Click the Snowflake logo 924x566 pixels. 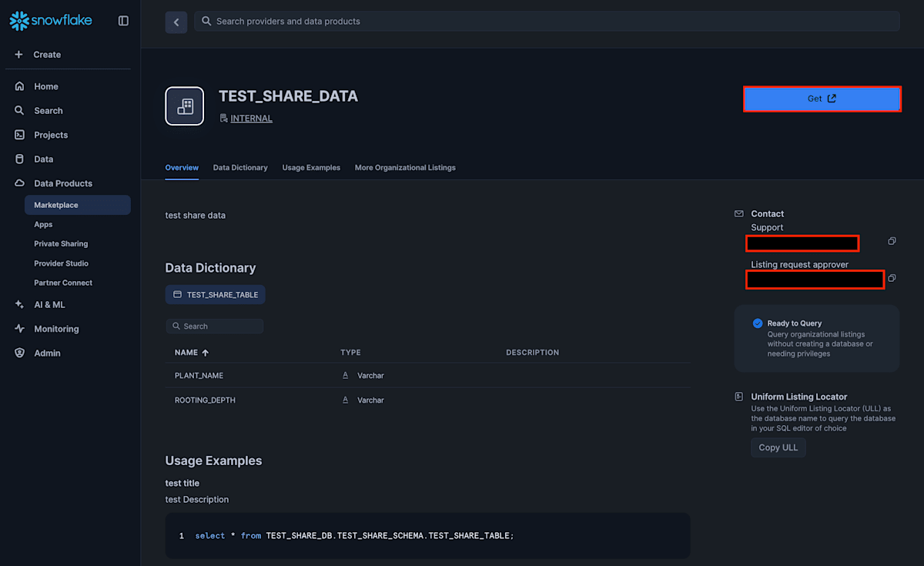coord(51,21)
